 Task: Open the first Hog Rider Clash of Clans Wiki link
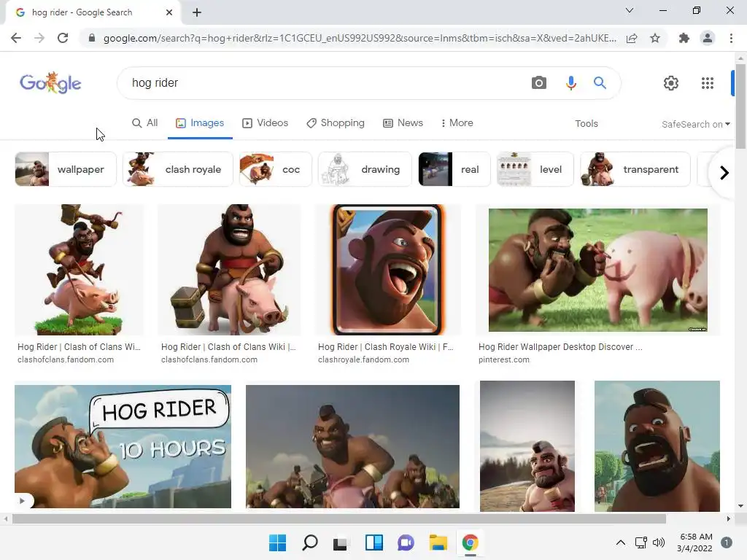(x=79, y=346)
